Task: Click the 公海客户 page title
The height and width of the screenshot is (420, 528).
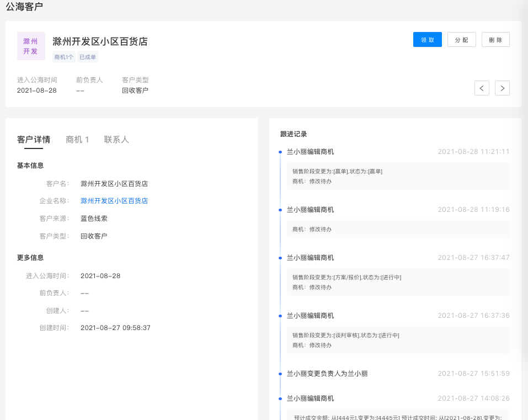Action: pos(24,7)
